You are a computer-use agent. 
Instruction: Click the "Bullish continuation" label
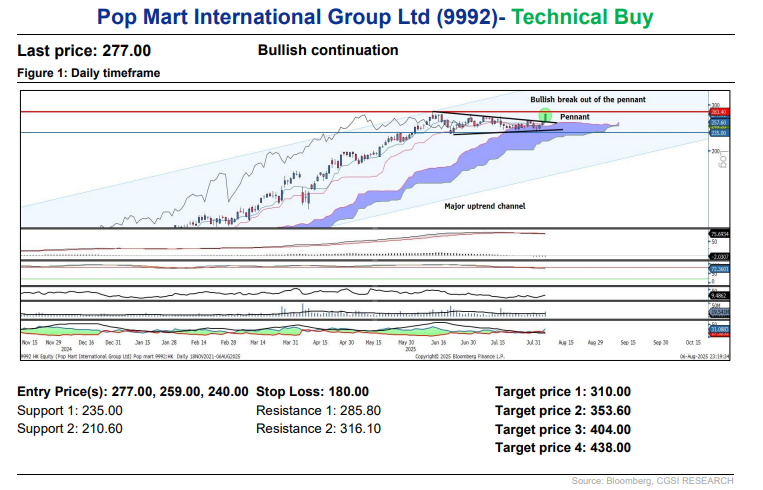click(x=328, y=50)
